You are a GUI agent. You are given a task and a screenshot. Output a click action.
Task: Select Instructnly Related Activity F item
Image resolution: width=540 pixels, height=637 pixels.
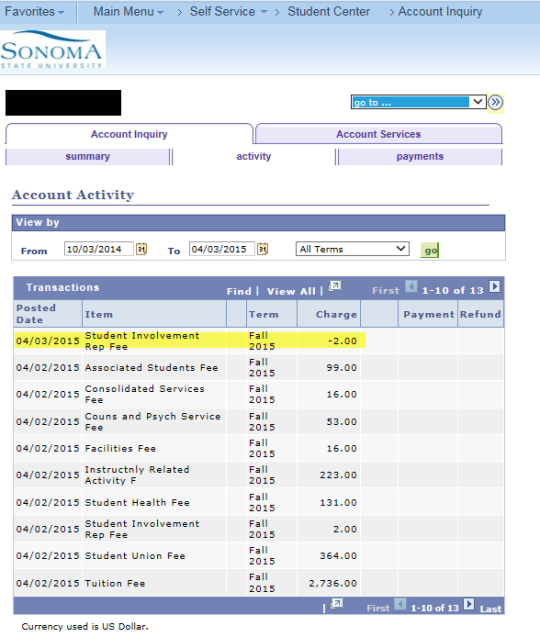click(137, 475)
